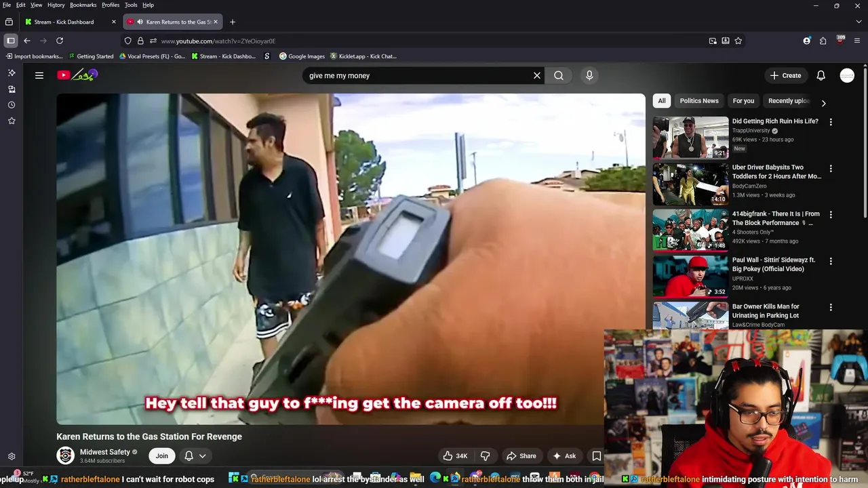Viewport: 868px width, 488px height.
Task: Close the Karen Returns YouTube tab
Action: tap(216, 22)
